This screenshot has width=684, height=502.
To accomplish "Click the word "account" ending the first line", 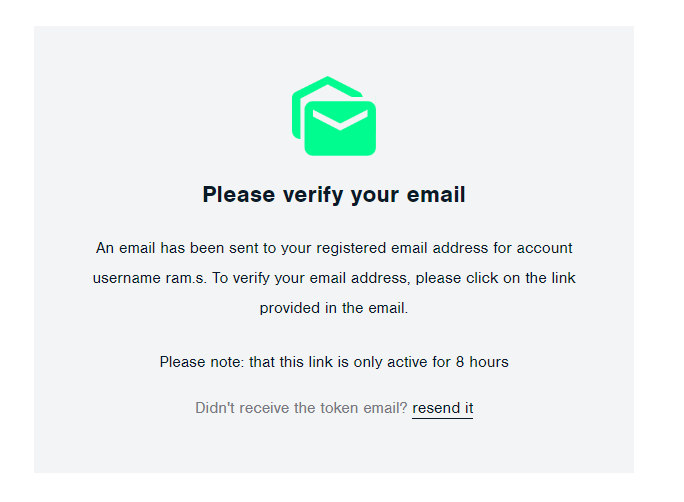I will click(545, 248).
